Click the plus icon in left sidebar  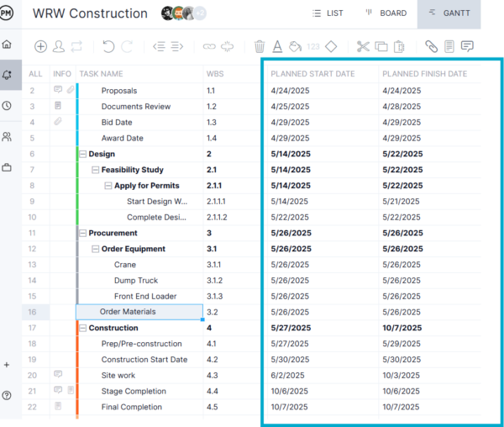7,365
